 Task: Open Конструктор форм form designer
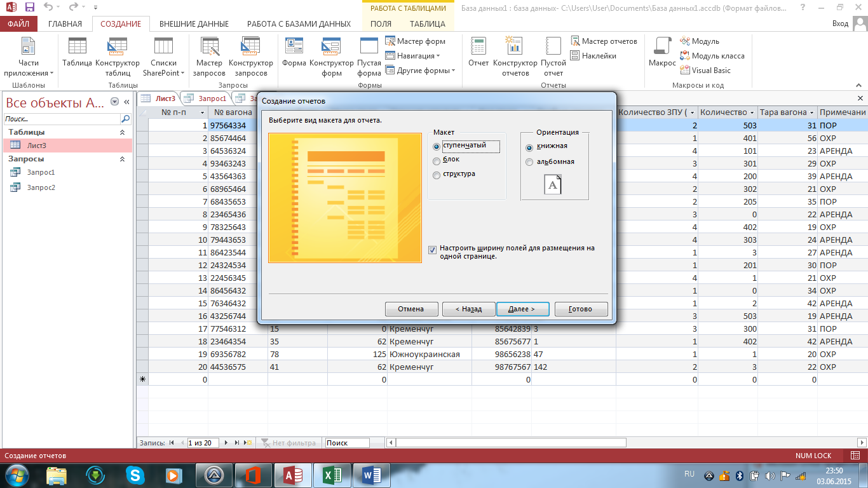pos(331,57)
